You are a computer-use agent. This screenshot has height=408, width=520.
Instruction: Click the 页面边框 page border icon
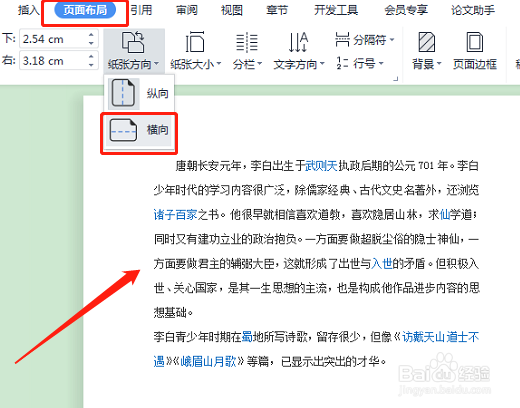[475, 42]
